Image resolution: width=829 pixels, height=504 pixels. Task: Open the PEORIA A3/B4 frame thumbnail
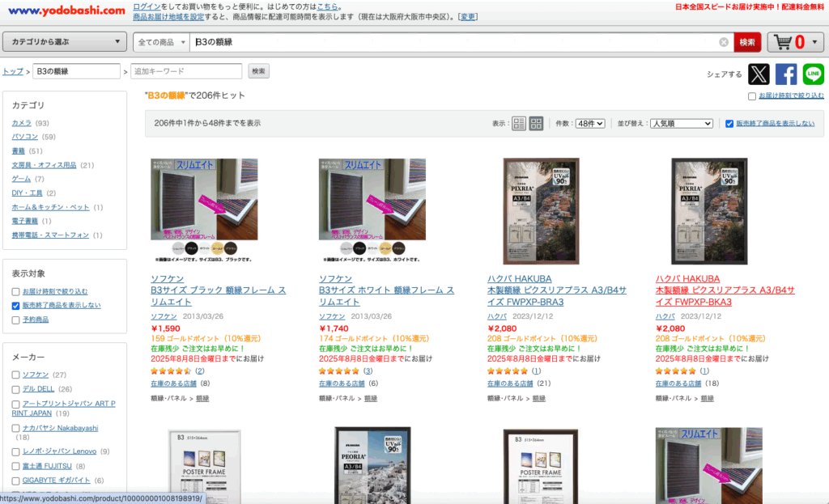(372, 465)
